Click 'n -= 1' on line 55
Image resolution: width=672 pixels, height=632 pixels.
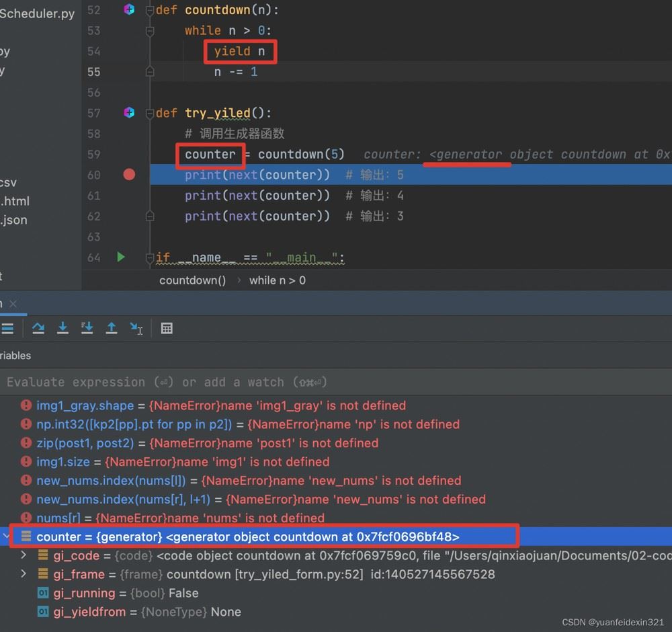(x=236, y=72)
